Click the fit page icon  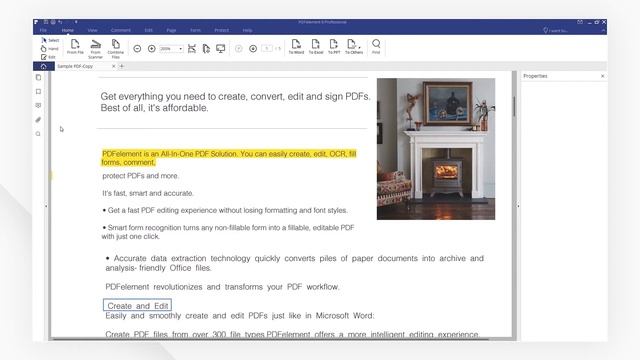tap(206, 49)
